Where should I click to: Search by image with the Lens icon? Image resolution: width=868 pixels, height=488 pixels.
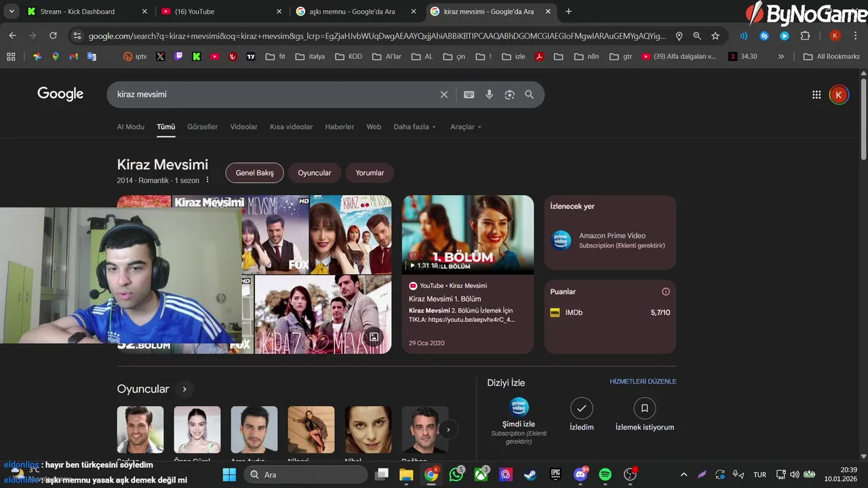pyautogui.click(x=509, y=95)
